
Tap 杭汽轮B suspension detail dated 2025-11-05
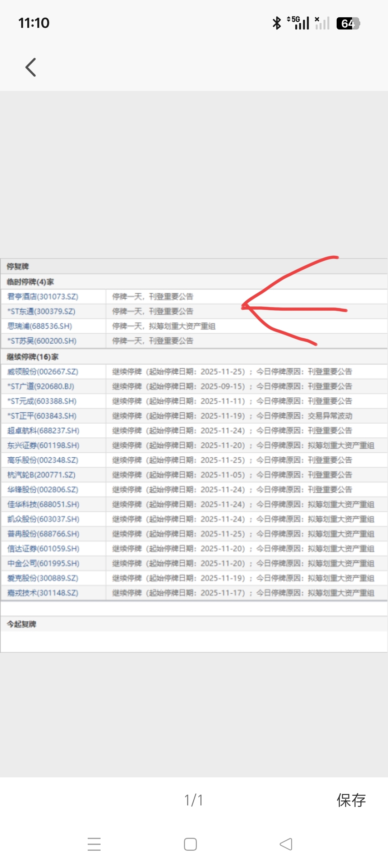click(232, 475)
